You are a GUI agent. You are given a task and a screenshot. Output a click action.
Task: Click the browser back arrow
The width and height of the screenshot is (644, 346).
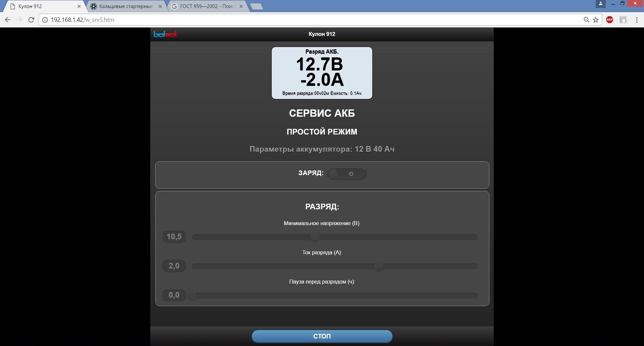[x=8, y=20]
